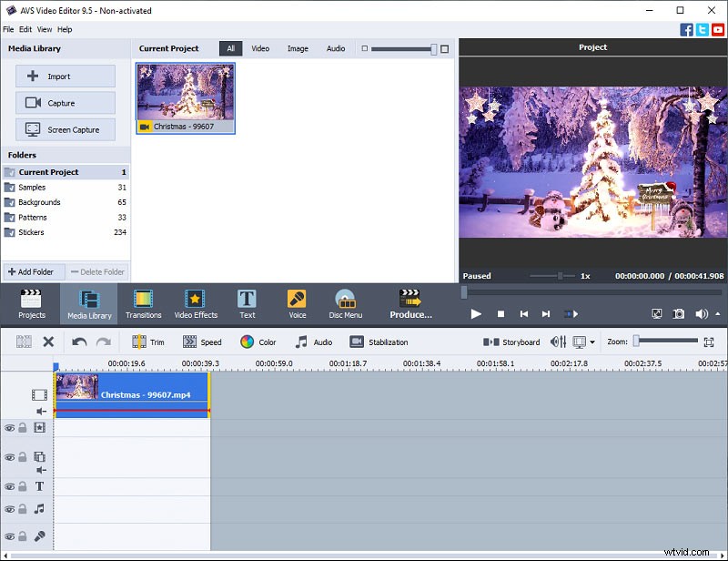Go to next frame

point(546,314)
